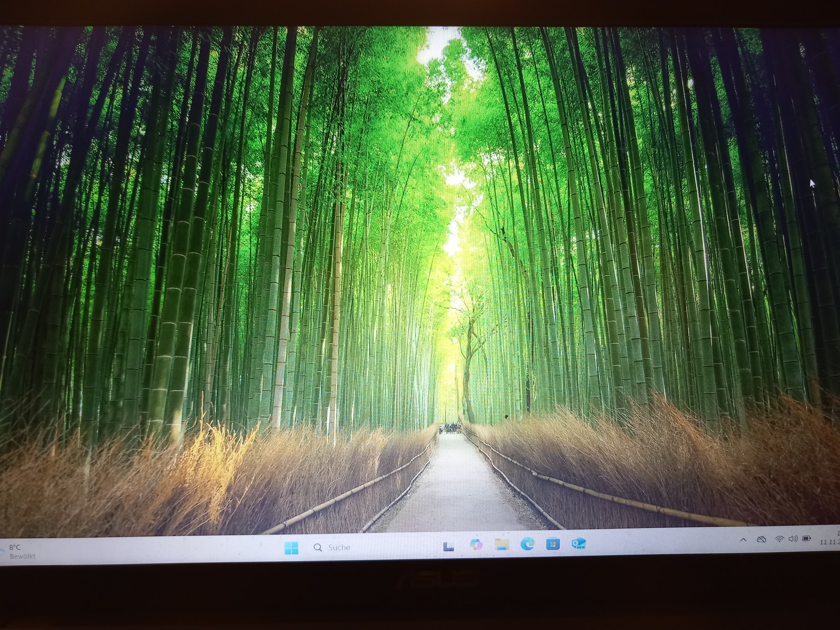The image size is (840, 630).
Task: Launch Microsoft Copilot from taskbar
Action: tap(476, 545)
